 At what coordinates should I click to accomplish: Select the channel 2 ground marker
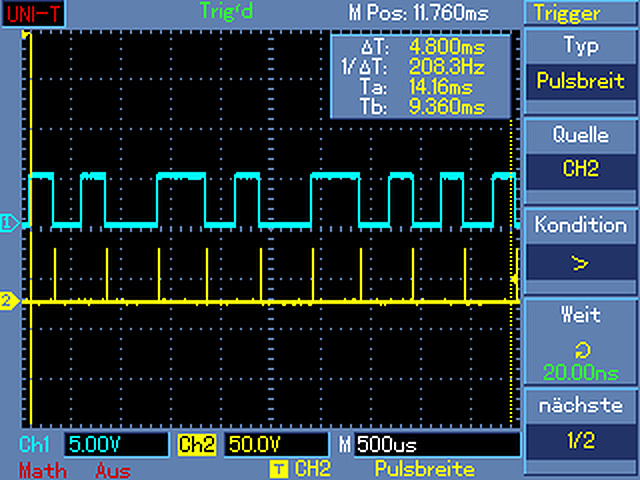9,302
